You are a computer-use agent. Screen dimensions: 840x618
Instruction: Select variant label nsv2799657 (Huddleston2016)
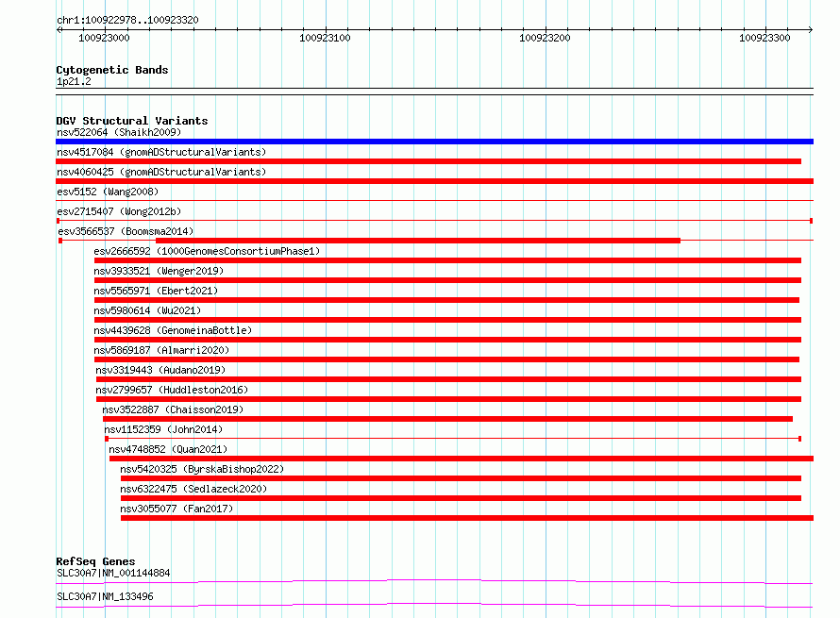(x=172, y=390)
